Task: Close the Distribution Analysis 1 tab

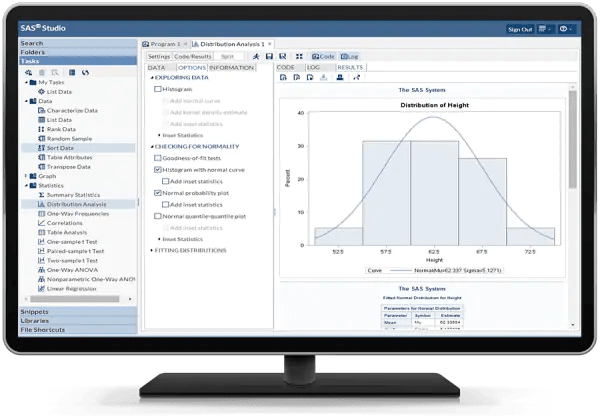Action: point(270,44)
